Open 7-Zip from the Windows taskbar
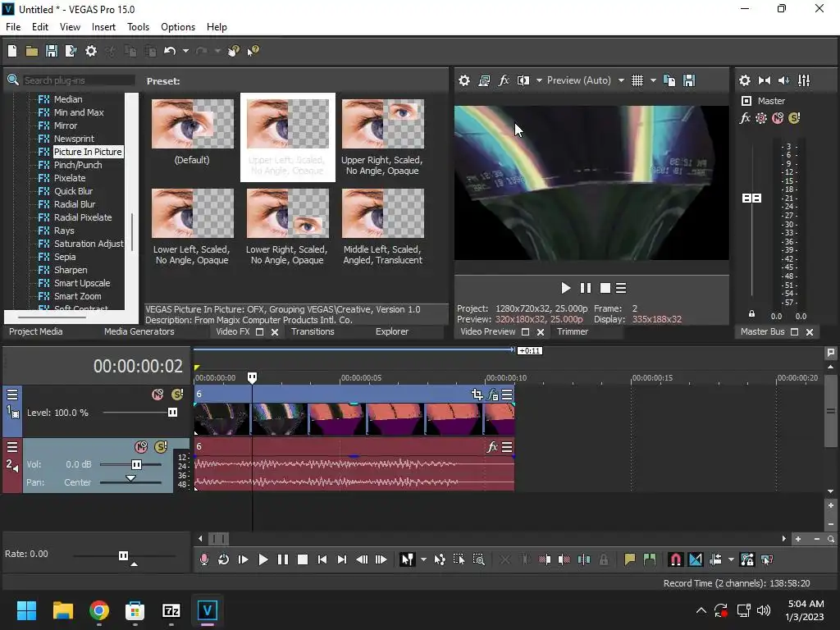 [x=171, y=610]
